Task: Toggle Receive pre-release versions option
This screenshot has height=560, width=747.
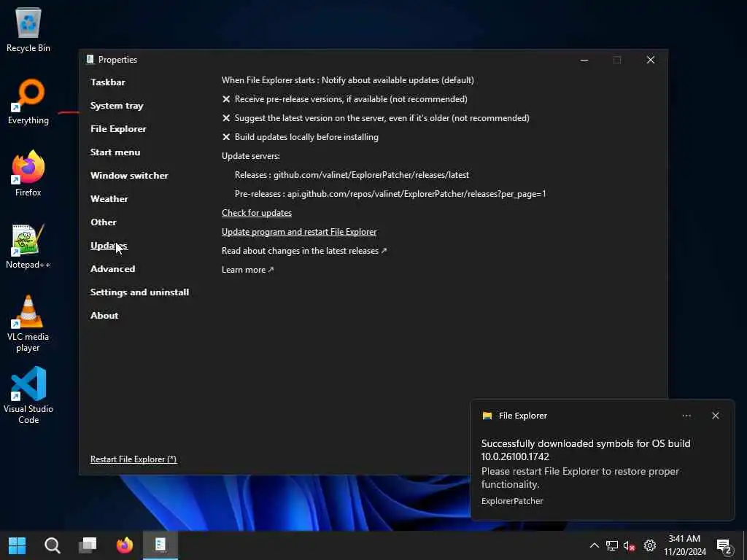Action: point(344,99)
